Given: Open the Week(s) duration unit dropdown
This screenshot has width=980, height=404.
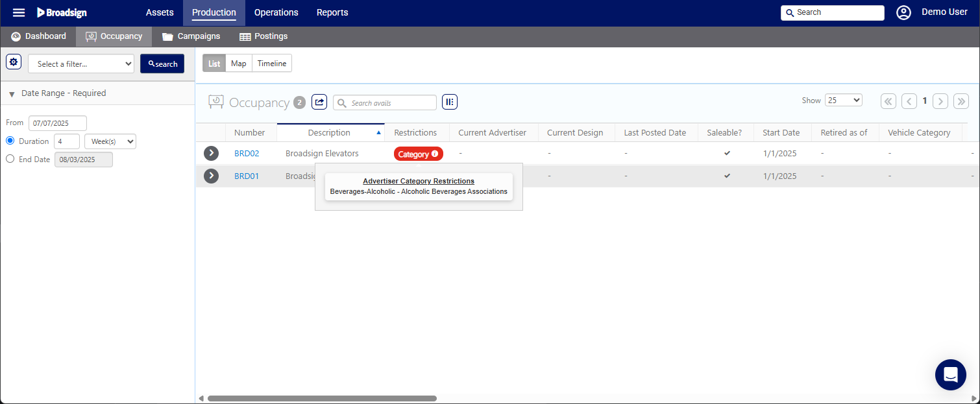Looking at the screenshot, I should pyautogui.click(x=110, y=141).
